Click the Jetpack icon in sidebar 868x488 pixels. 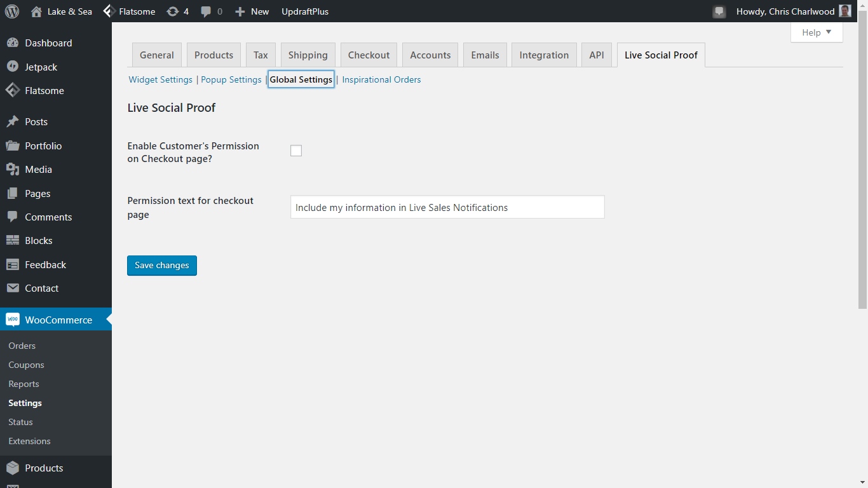13,67
